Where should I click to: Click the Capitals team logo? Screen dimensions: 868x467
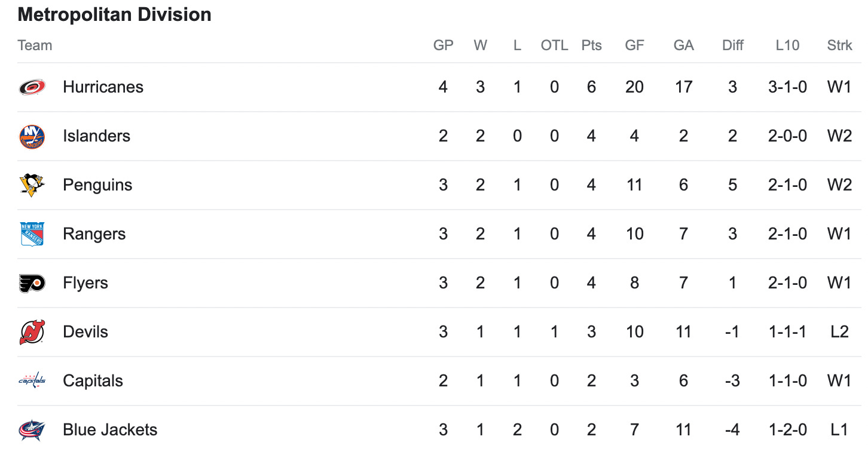(x=32, y=381)
